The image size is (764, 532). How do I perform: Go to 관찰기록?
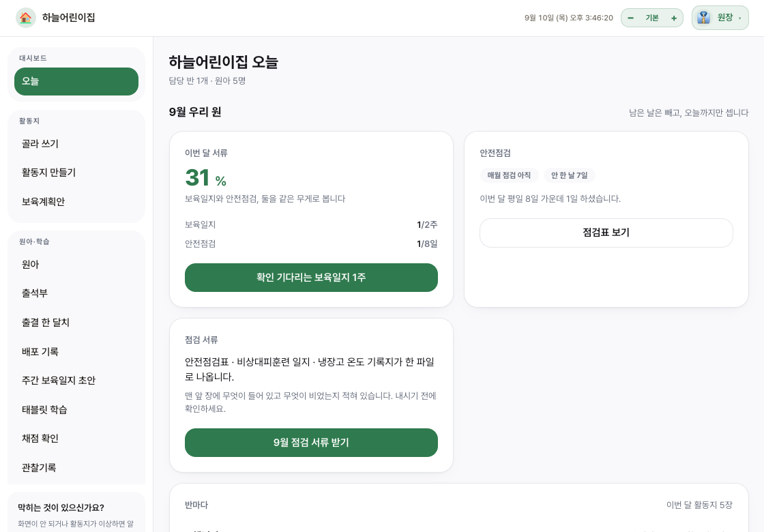pos(76,468)
